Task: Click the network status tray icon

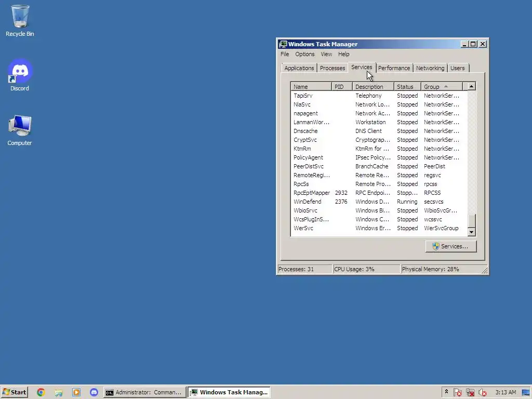Action: coord(470,392)
